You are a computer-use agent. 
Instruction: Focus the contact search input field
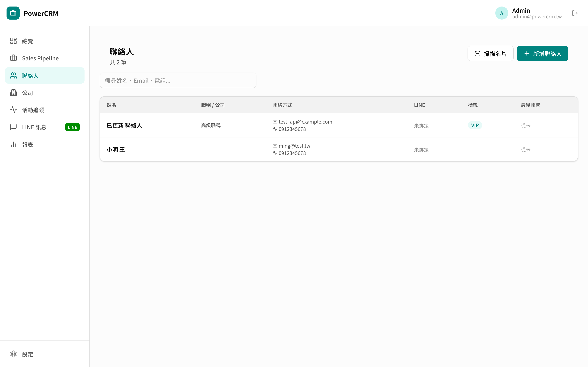178,81
